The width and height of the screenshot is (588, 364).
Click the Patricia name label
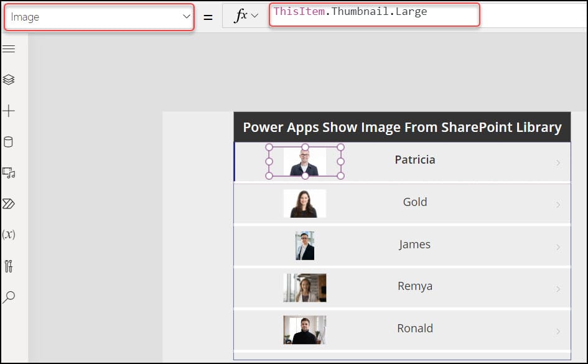(x=415, y=160)
